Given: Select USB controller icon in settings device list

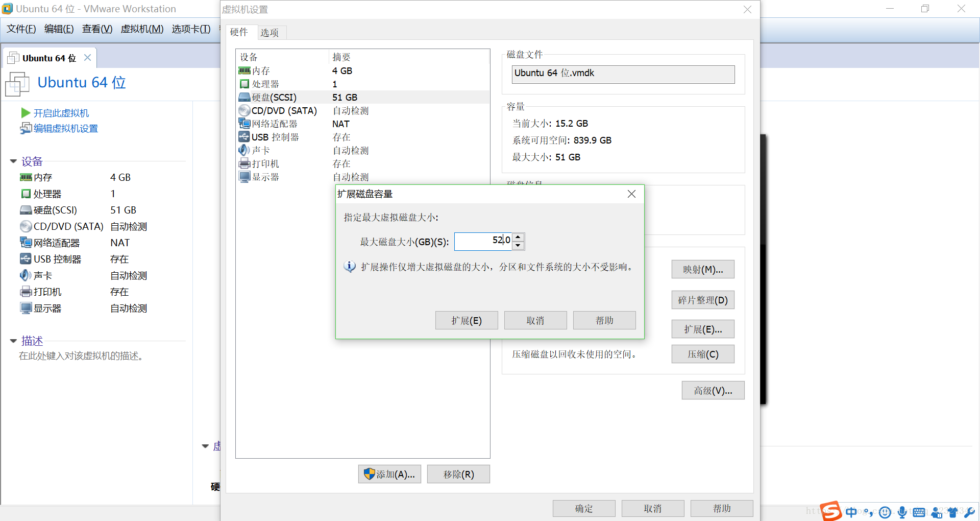Looking at the screenshot, I should [x=244, y=137].
